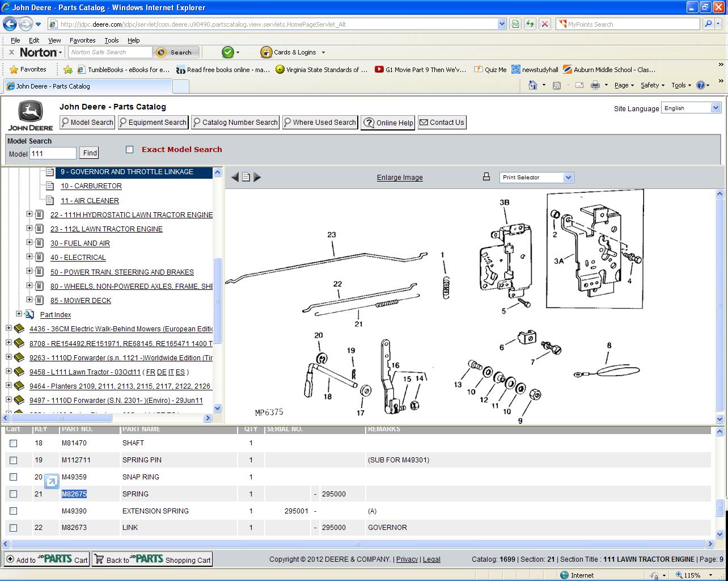Click the Compatibility View icon in address bar
Screen dimensions: 728x581
click(515, 24)
